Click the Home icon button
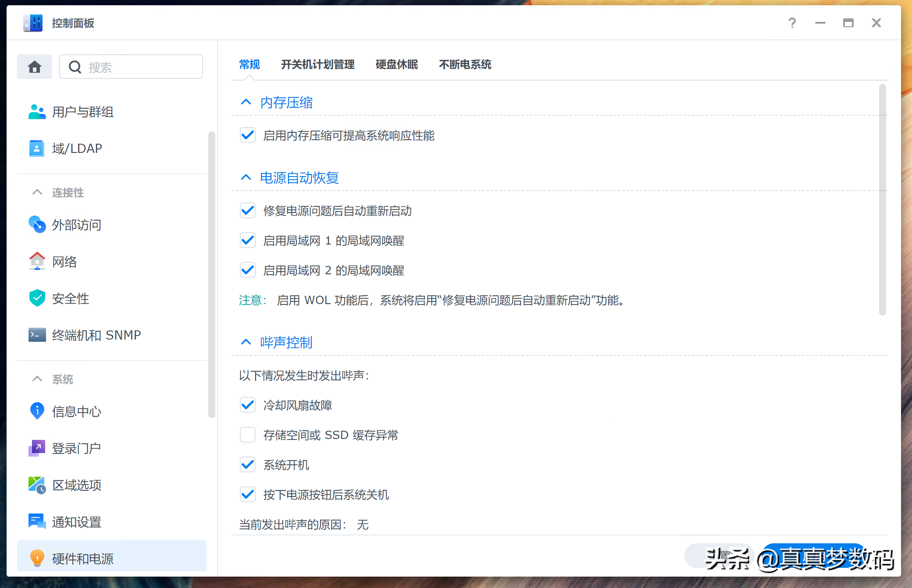This screenshot has height=588, width=912. [34, 67]
